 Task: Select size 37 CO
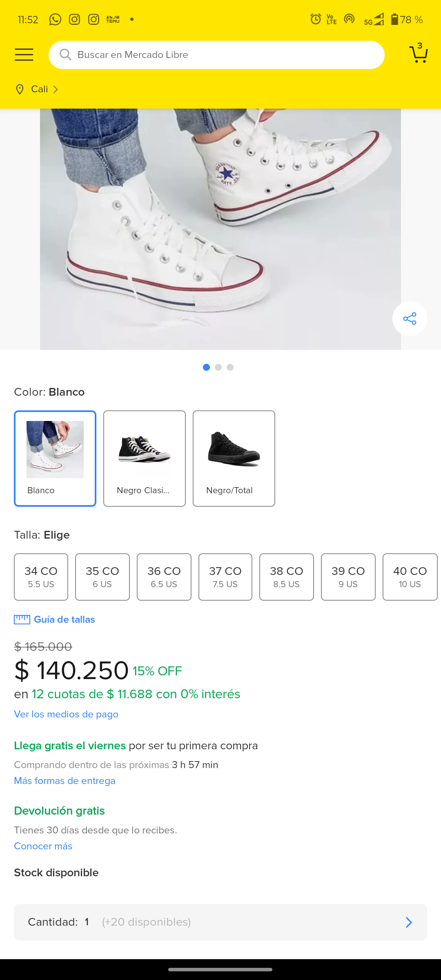tap(225, 577)
